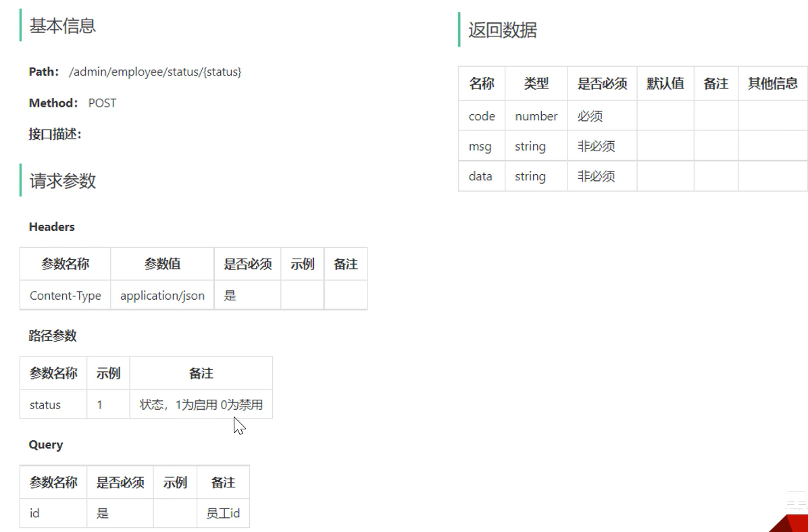This screenshot has height=532, width=808.
Task: Click the 状态，1为启用 0为禁用 remark cell
Action: tap(201, 405)
